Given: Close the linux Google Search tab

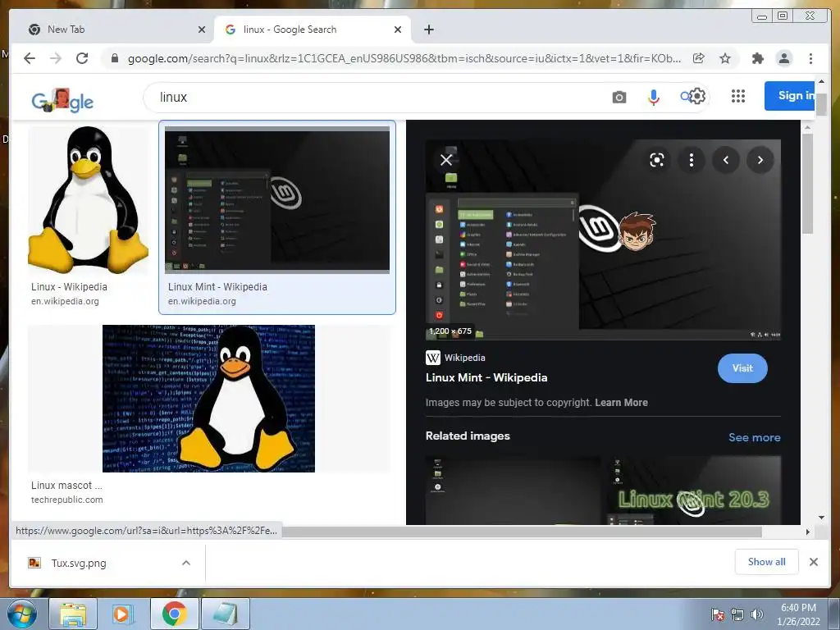Looking at the screenshot, I should [x=398, y=30].
